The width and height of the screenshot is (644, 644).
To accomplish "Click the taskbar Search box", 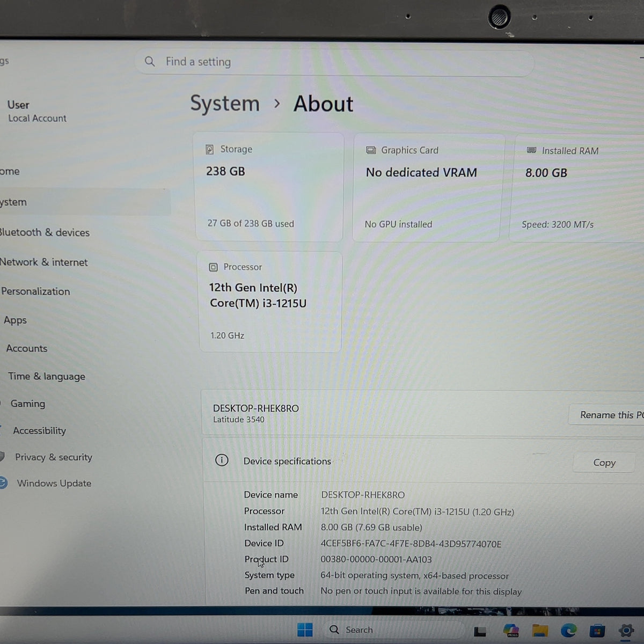I will [394, 630].
